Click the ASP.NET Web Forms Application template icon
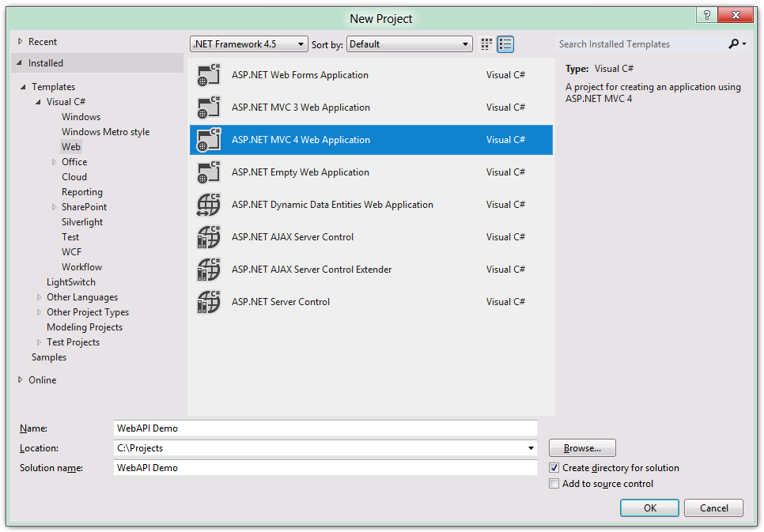 point(209,75)
